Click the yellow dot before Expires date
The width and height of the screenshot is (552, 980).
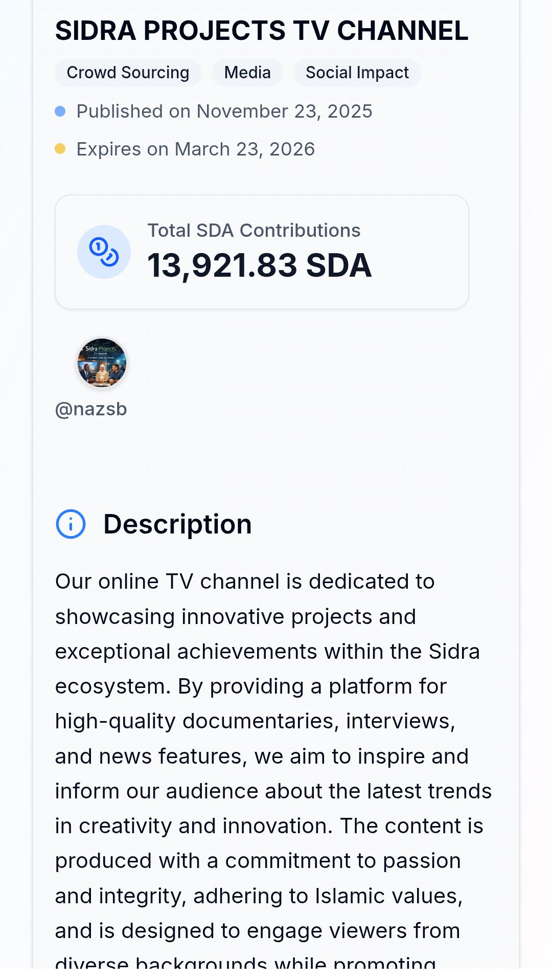[60, 149]
